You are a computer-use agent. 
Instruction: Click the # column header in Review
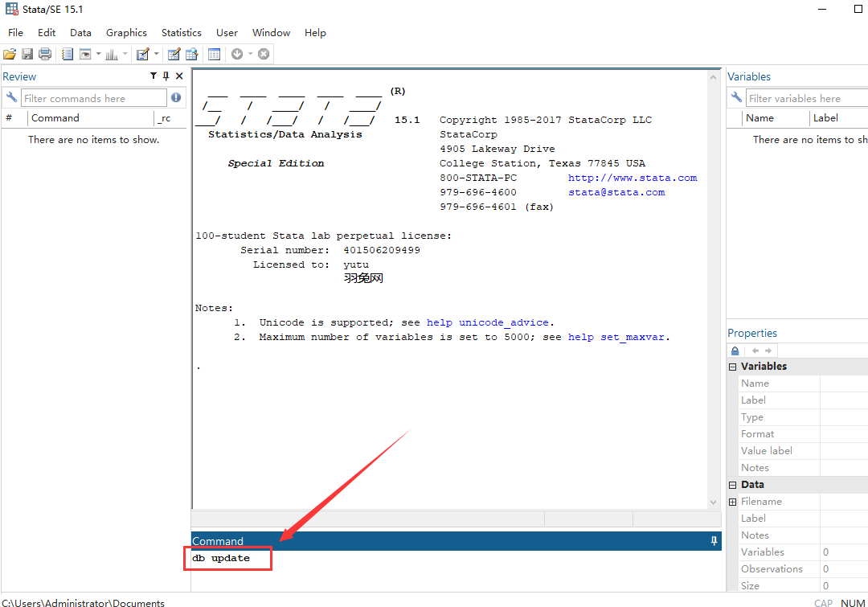14,118
